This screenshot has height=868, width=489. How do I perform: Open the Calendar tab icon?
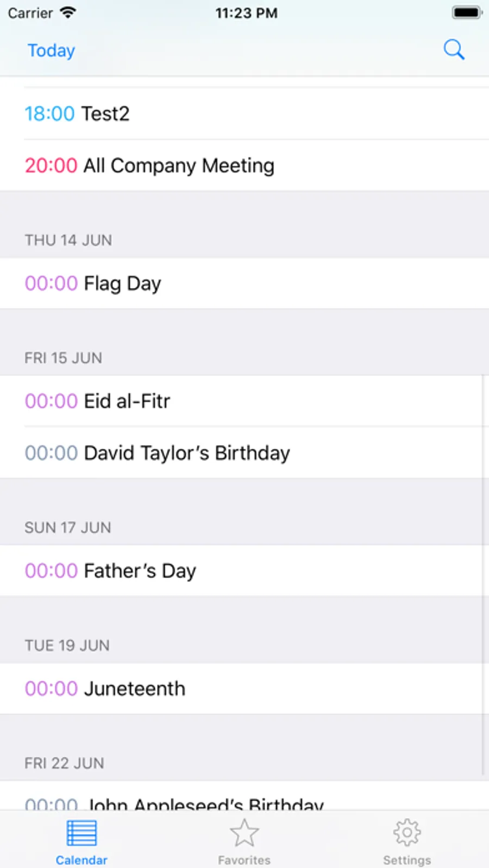point(81,833)
